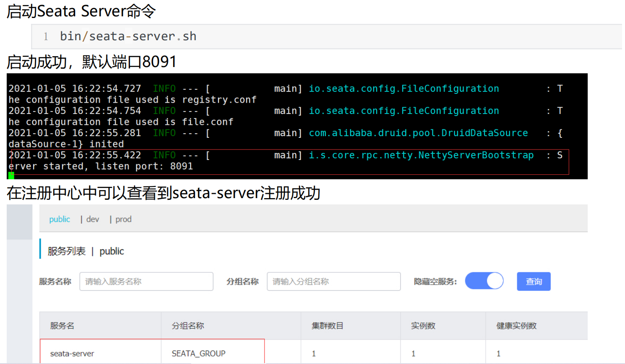Click the 服务名 column header
The width and height of the screenshot is (625, 364).
(x=62, y=325)
